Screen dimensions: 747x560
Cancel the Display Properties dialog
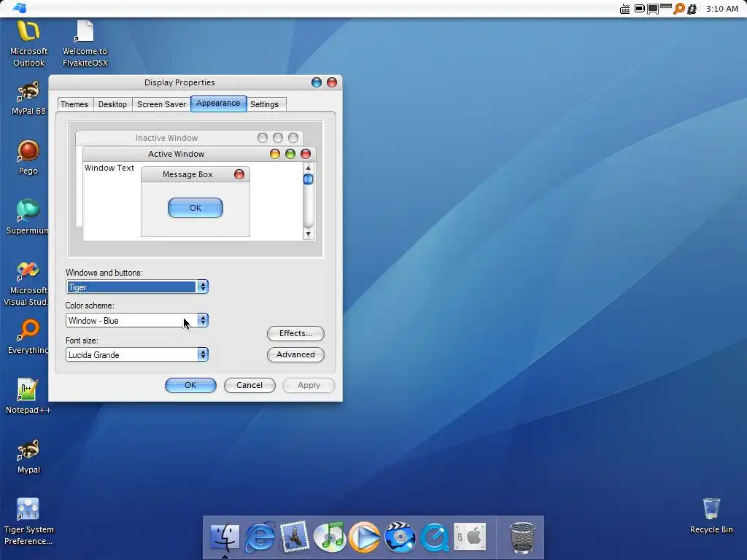pos(249,385)
